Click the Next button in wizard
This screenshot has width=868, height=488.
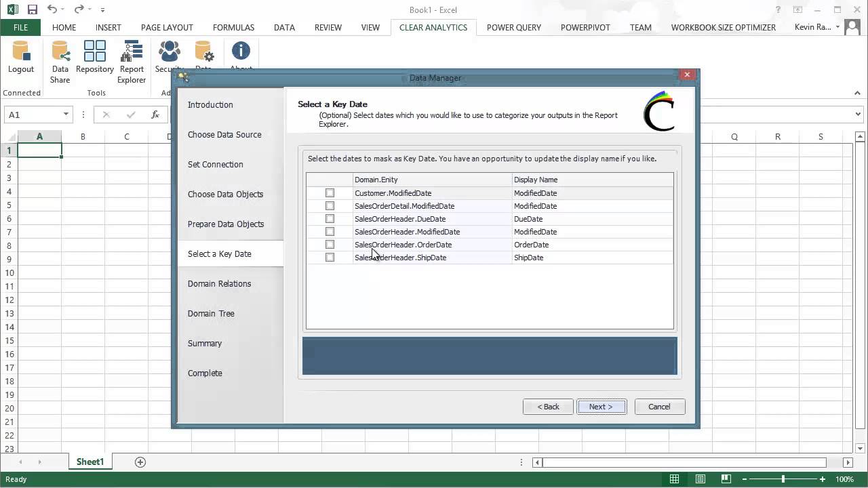601,407
